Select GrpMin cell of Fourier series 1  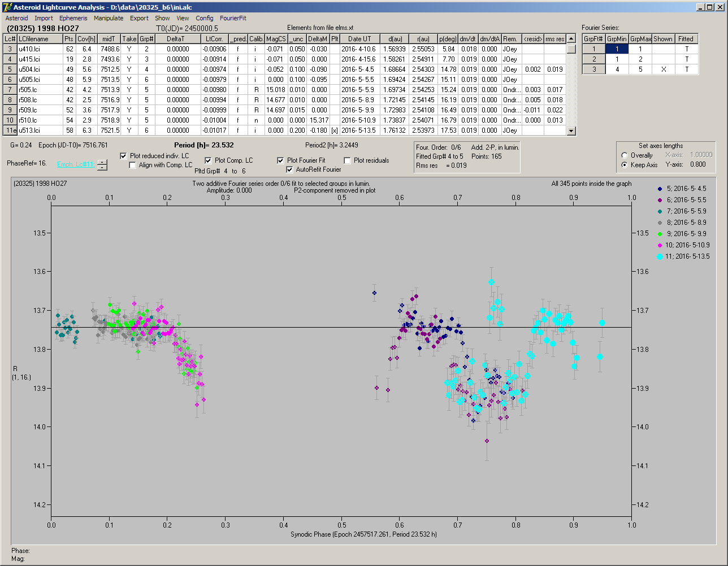pyautogui.click(x=617, y=49)
